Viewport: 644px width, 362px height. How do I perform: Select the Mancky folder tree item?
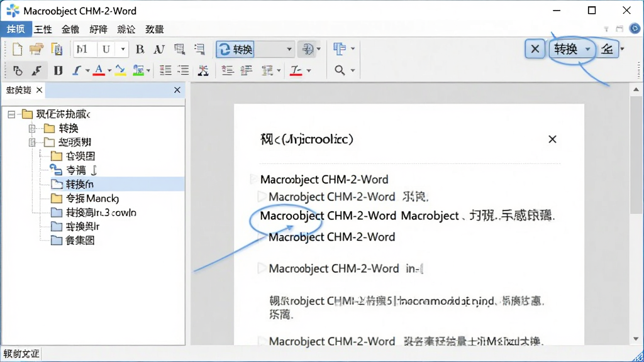[x=92, y=199]
